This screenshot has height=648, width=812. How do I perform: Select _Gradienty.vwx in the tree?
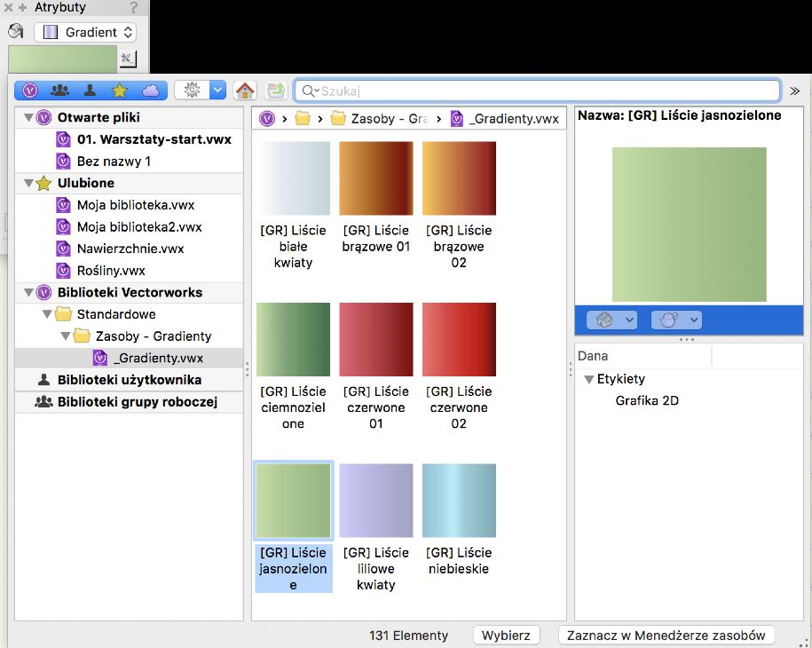[129, 358]
